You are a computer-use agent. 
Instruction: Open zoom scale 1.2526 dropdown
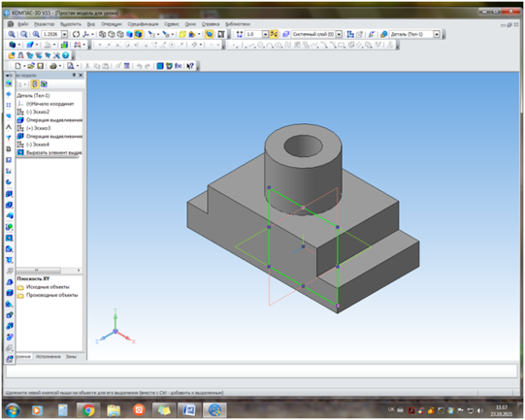65,34
